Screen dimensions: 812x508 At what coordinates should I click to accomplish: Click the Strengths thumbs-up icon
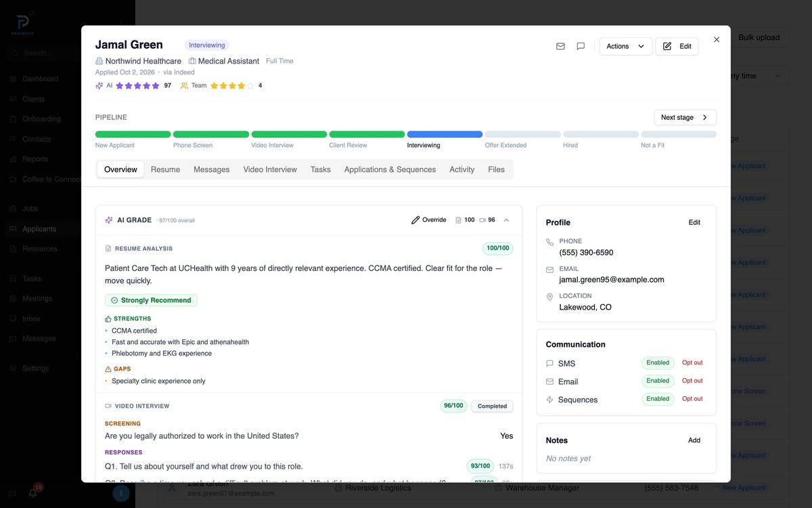click(108, 318)
